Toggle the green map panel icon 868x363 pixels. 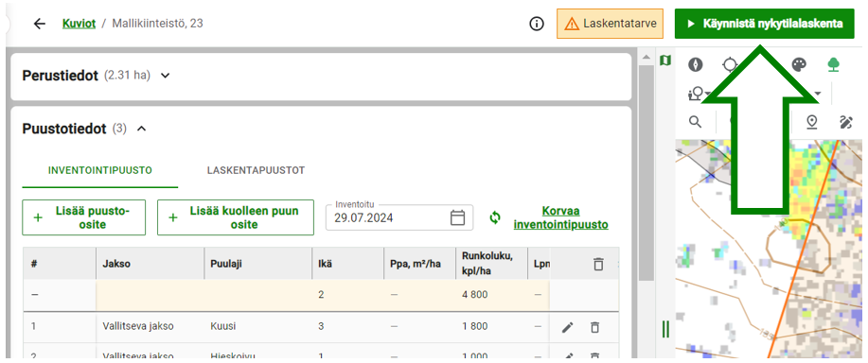point(665,60)
